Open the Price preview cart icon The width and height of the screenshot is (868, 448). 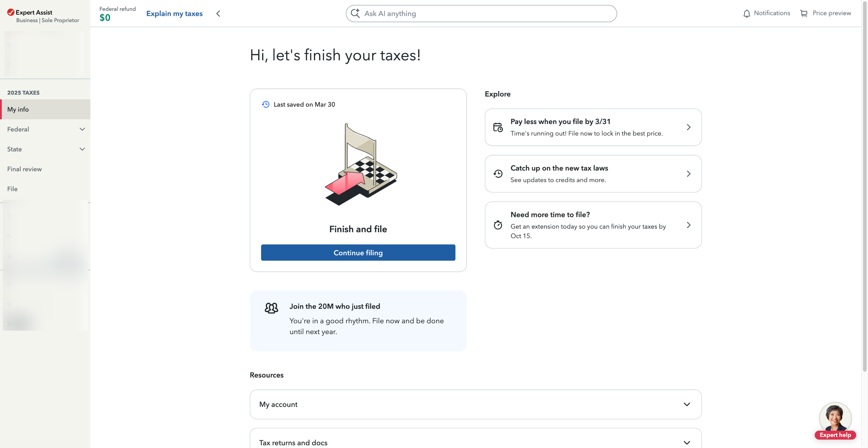click(804, 14)
